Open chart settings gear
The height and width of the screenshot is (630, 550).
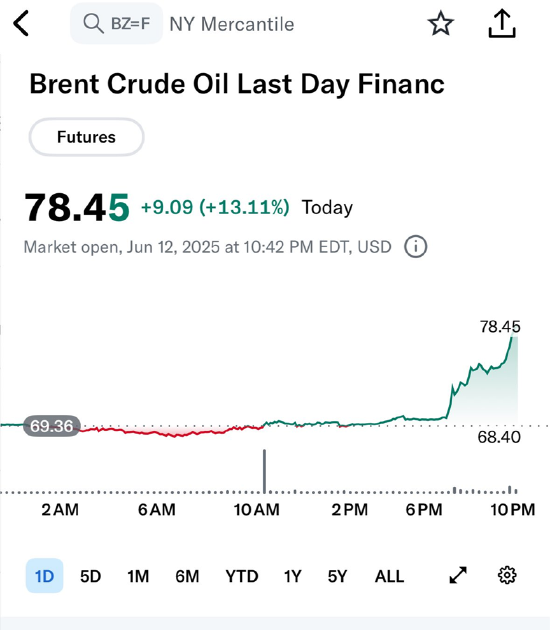[507, 575]
